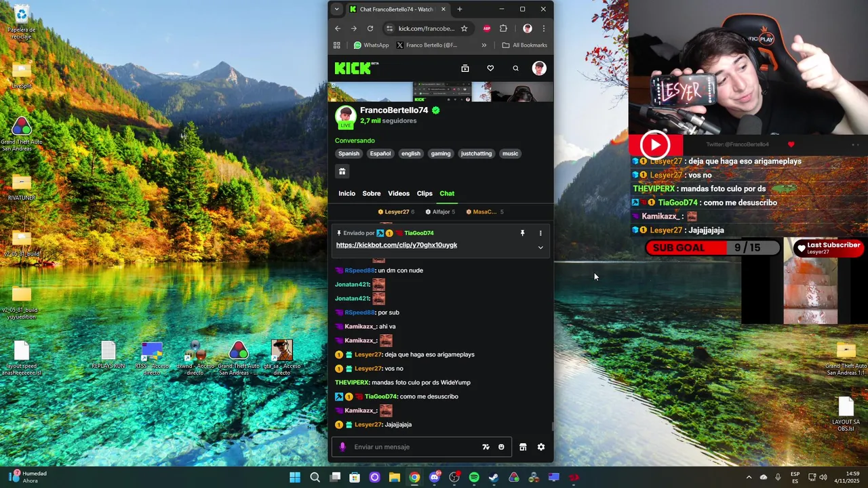Expand the pinned message chevron
Image resolution: width=868 pixels, height=488 pixels.
pos(540,247)
